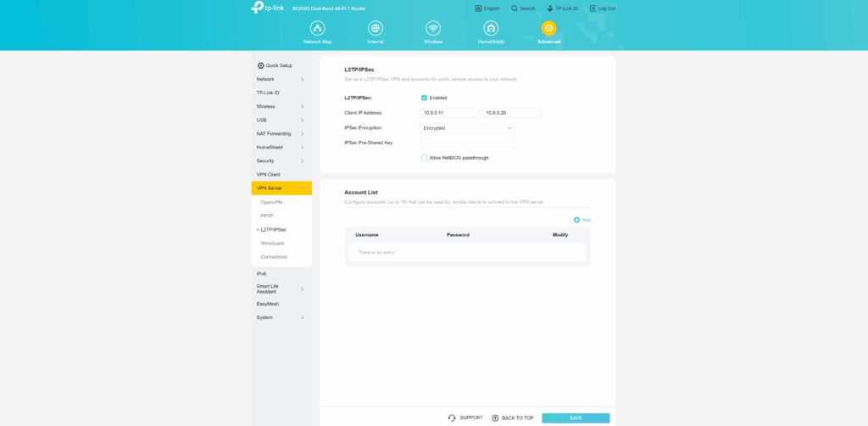Enable Allow NetBIOS passthrough checkbox
Screen dimensions: 868x426
(x=424, y=158)
